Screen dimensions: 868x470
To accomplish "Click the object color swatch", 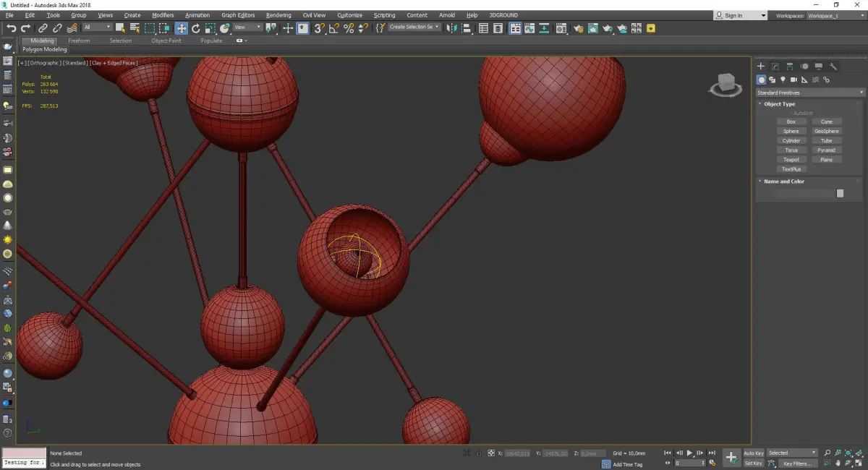I will (840, 193).
